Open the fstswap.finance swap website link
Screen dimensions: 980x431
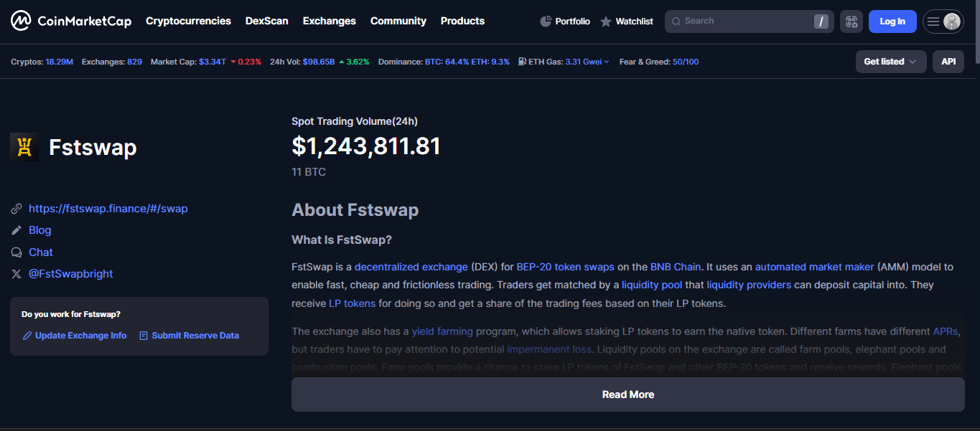(108, 209)
